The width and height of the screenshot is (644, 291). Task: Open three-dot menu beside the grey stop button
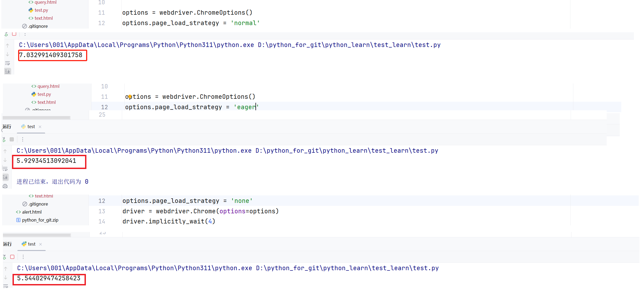pyautogui.click(x=23, y=139)
